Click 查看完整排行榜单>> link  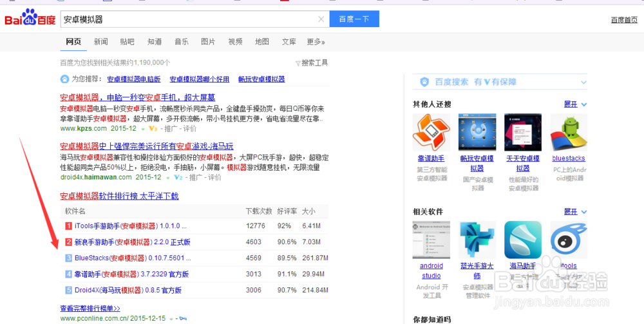pos(90,309)
